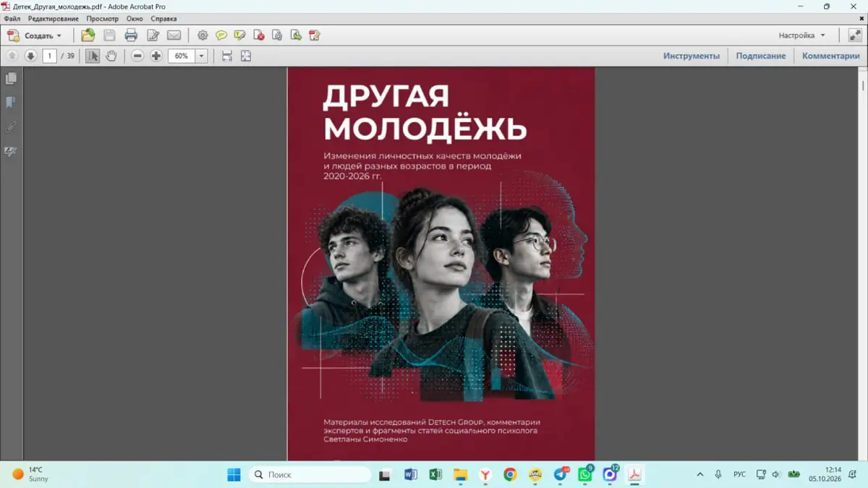Viewport: 868px width, 488px height.
Task: Open volume control speaker icon
Action: point(776,474)
